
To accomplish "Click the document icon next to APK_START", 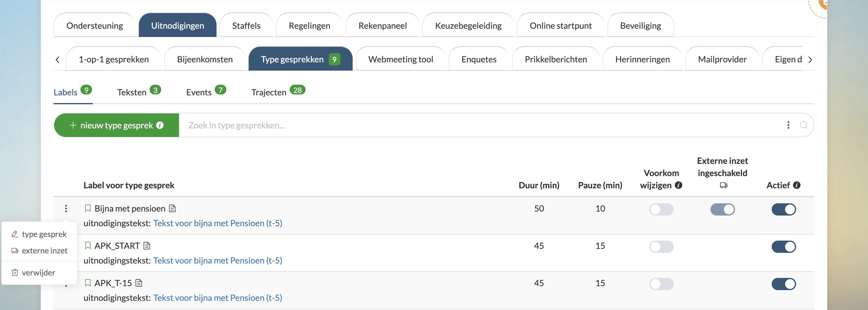I will coord(147,245).
